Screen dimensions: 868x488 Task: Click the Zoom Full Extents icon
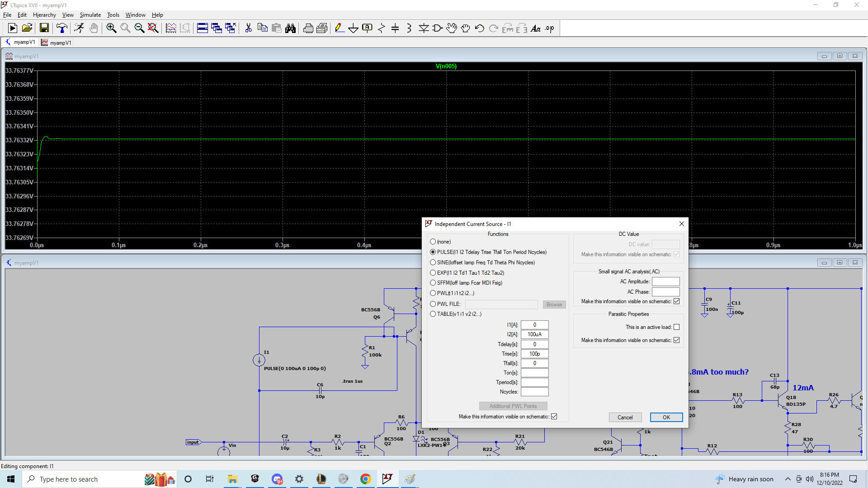[153, 28]
